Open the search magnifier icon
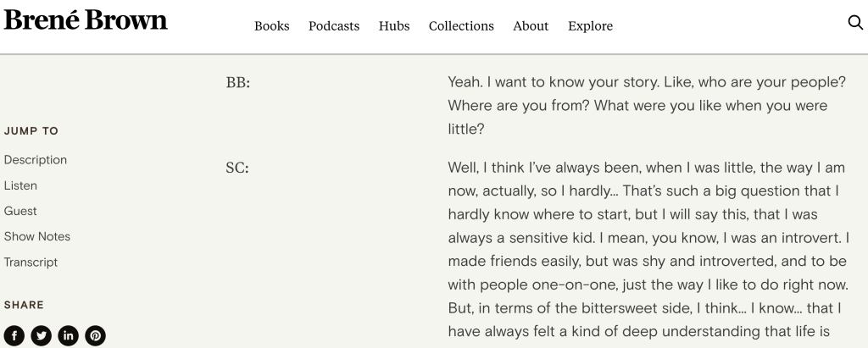The height and width of the screenshot is (348, 868). pyautogui.click(x=855, y=23)
